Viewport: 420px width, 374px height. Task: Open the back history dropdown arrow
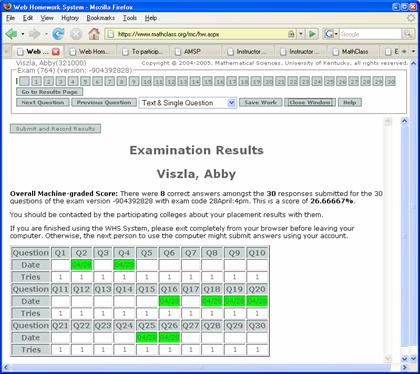(x=23, y=34)
